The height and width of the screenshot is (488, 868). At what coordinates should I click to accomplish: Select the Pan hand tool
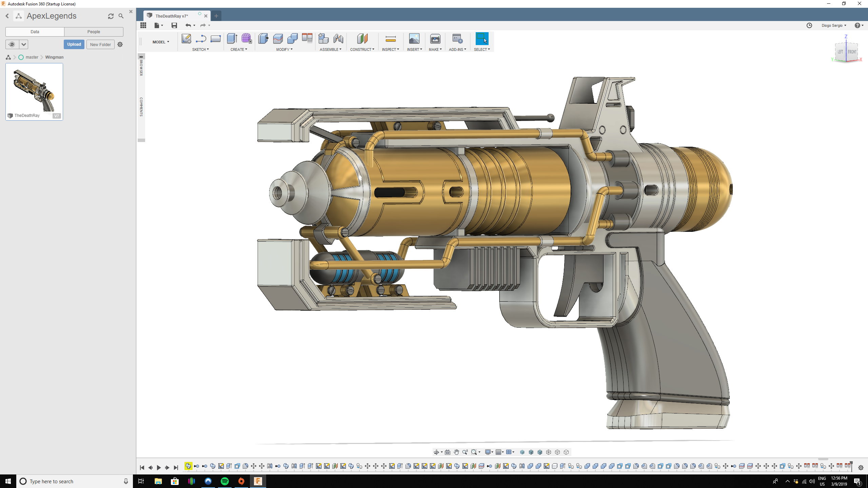coord(456,452)
